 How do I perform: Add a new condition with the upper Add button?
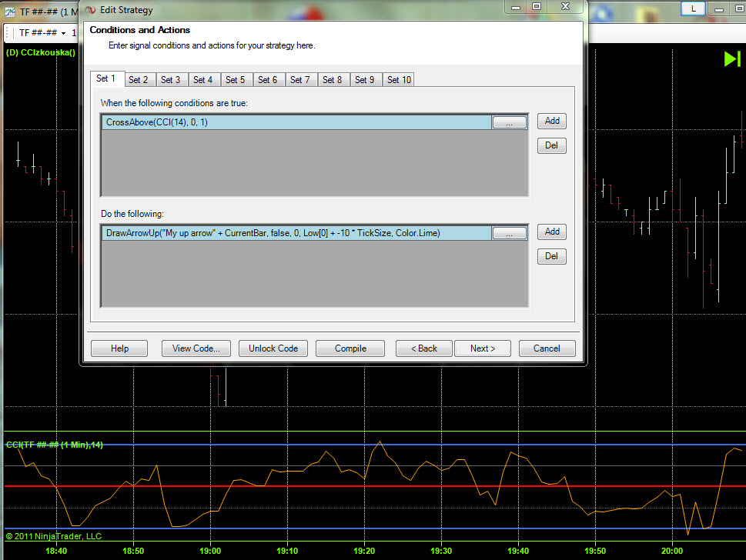552,121
